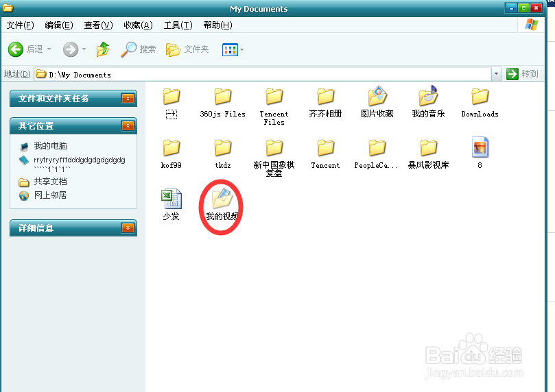Open the 帮助(H) menu
The image size is (555, 392).
point(217,25)
